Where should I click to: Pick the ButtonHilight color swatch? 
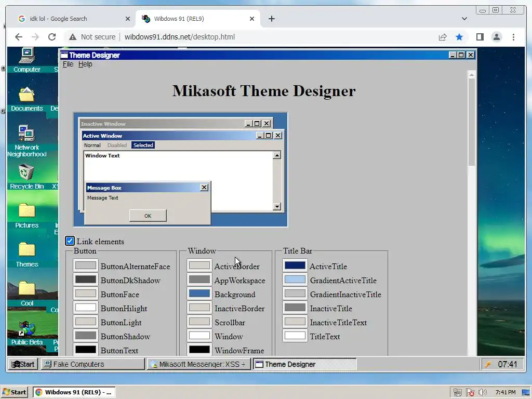[86, 308]
